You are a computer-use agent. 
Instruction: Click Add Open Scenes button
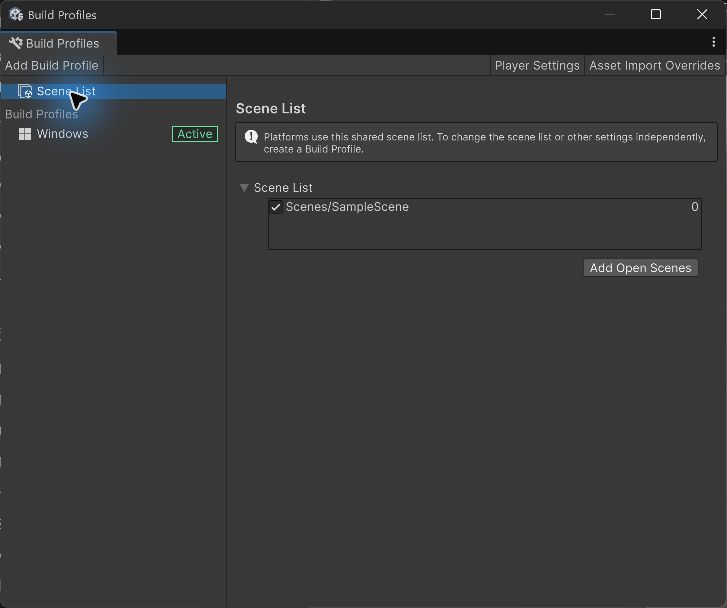640,268
